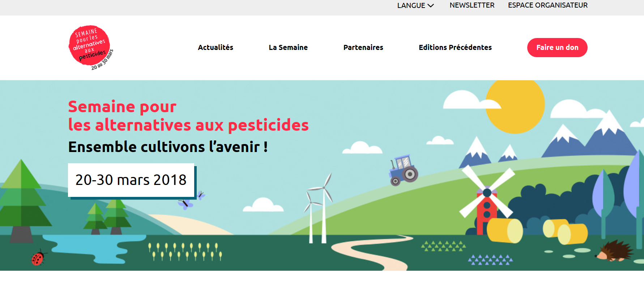Click the Ensemble cultivons l'avenir ! tagline
Viewport: 644px width, 287px height.
click(168, 147)
